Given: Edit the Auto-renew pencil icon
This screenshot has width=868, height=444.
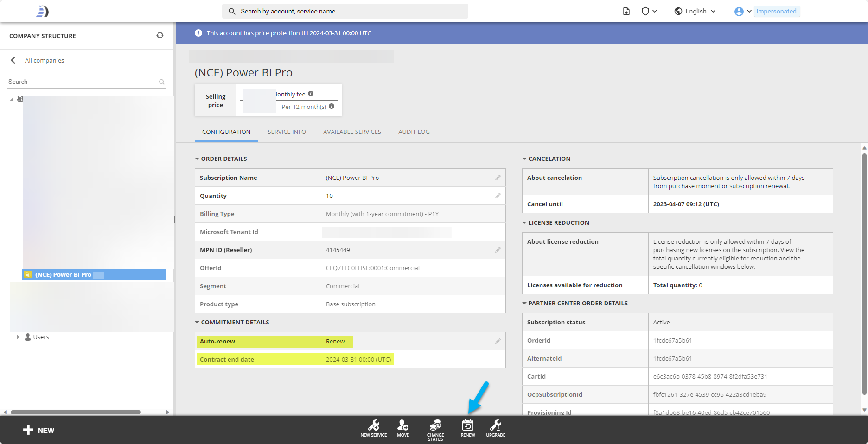Looking at the screenshot, I should 498,341.
